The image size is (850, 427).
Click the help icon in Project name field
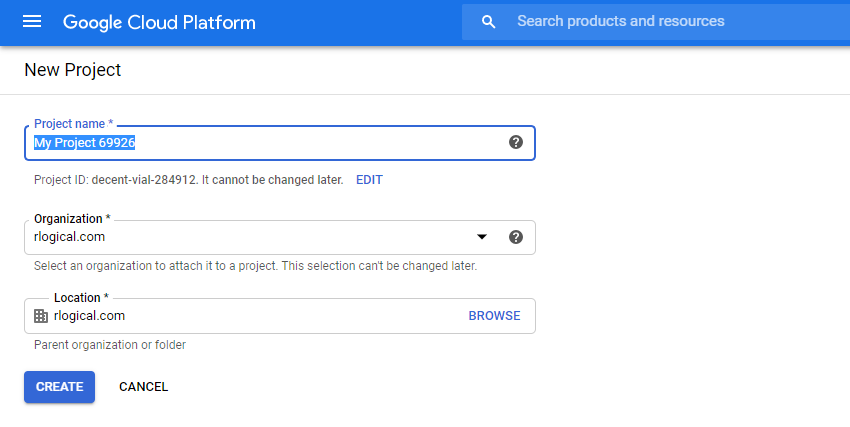click(516, 142)
